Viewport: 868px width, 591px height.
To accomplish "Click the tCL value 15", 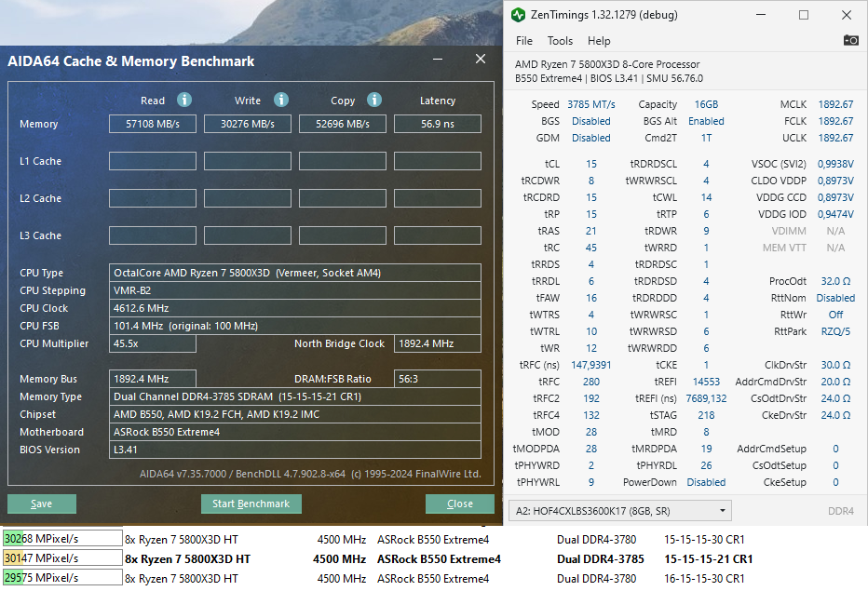I will [x=591, y=165].
